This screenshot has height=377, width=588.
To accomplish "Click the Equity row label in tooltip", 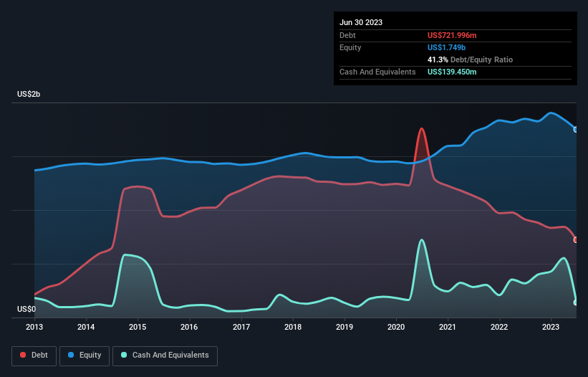I will tap(350, 47).
